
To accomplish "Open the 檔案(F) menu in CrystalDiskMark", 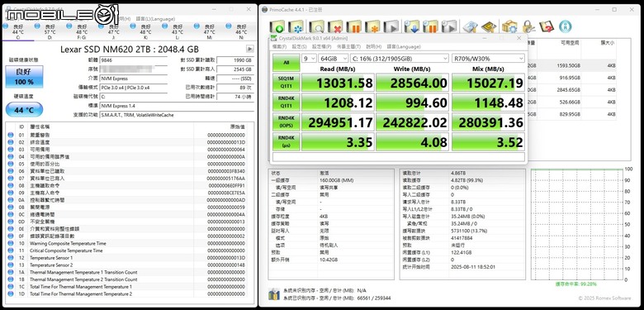I will click(279, 47).
